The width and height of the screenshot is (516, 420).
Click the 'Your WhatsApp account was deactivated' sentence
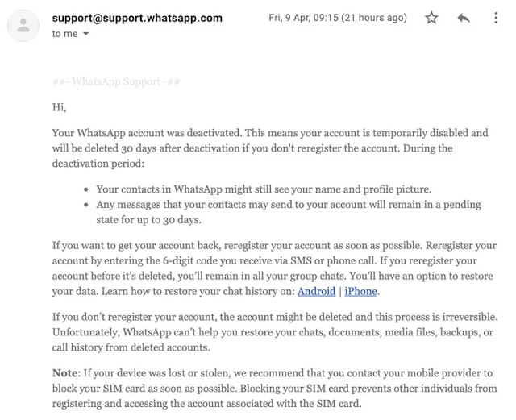coord(147,133)
